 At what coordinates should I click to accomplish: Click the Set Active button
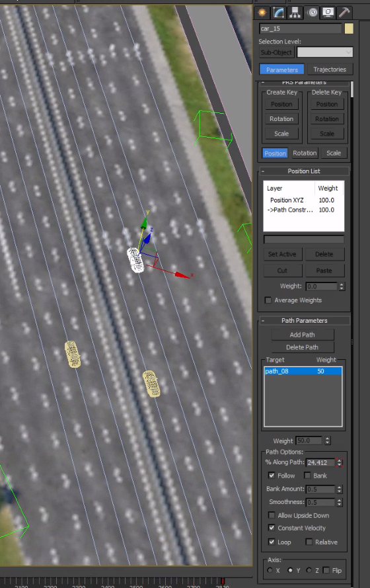[282, 254]
